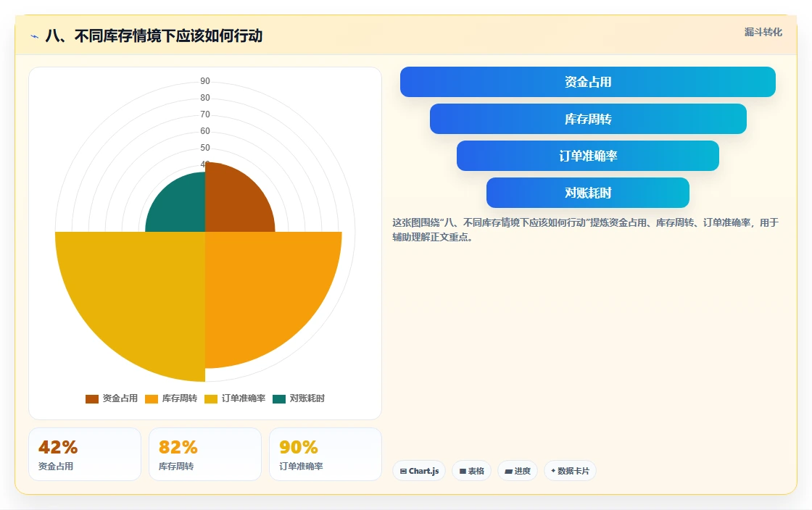The image size is (812, 510).
Task: Click the Chart.js tag chip
Action: (419, 471)
